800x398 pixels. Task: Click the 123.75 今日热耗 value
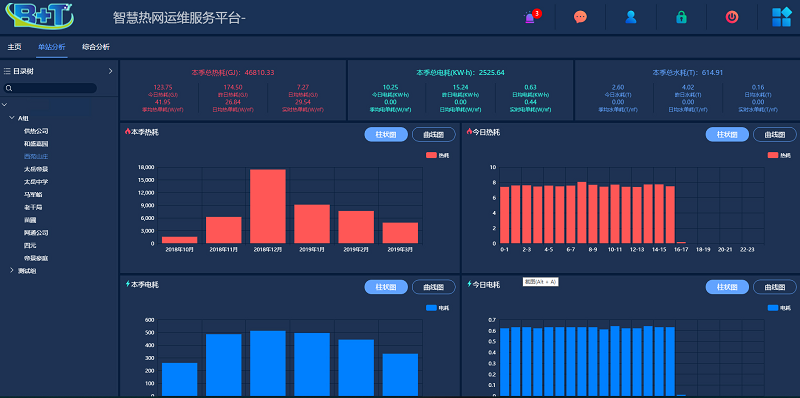pyautogui.click(x=163, y=87)
